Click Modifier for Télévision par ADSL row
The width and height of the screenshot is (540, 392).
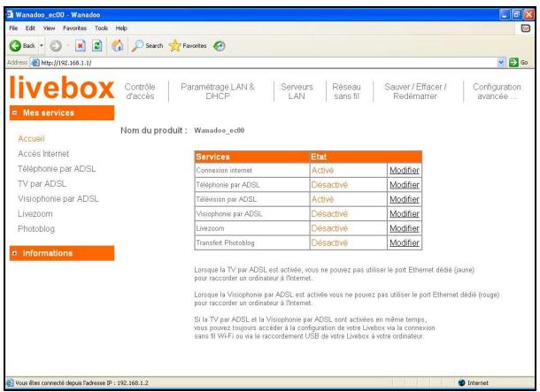click(x=405, y=199)
